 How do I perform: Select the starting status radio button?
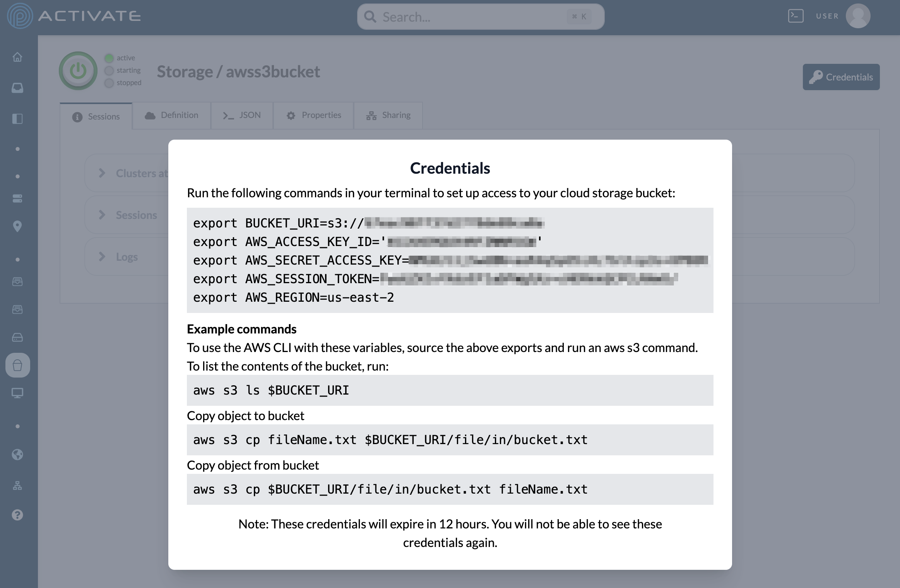click(109, 70)
